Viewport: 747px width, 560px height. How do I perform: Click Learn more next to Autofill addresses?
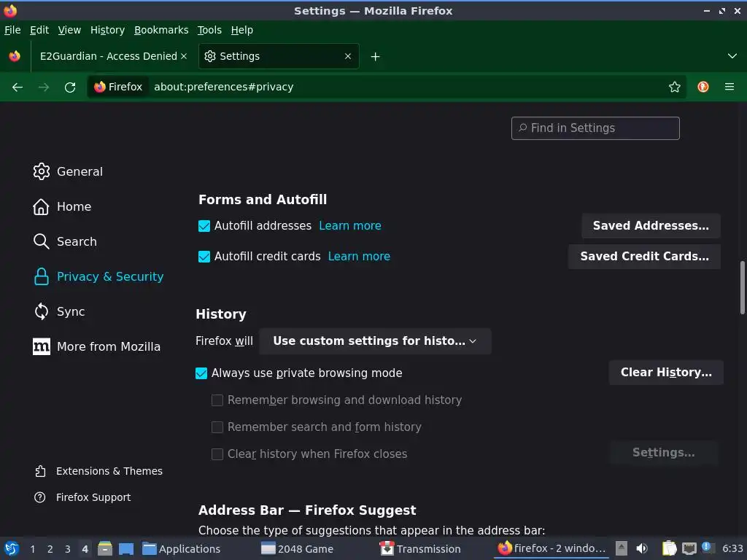(x=350, y=226)
